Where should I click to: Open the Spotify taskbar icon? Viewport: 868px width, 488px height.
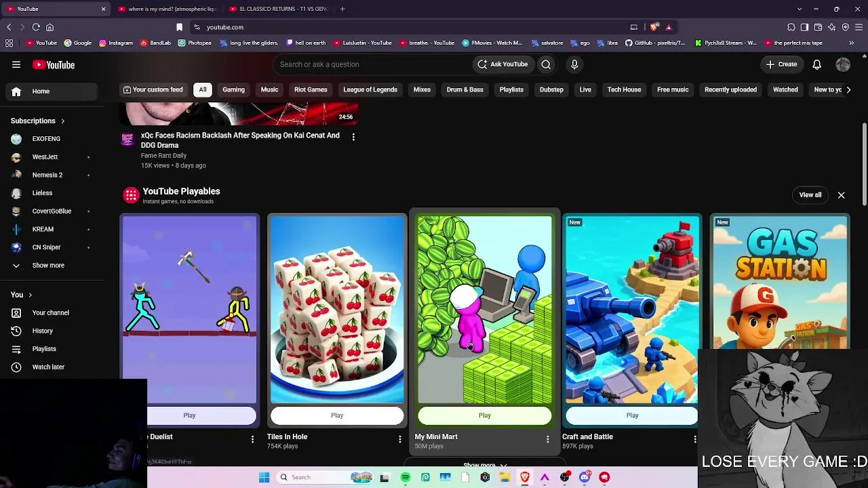406,477
